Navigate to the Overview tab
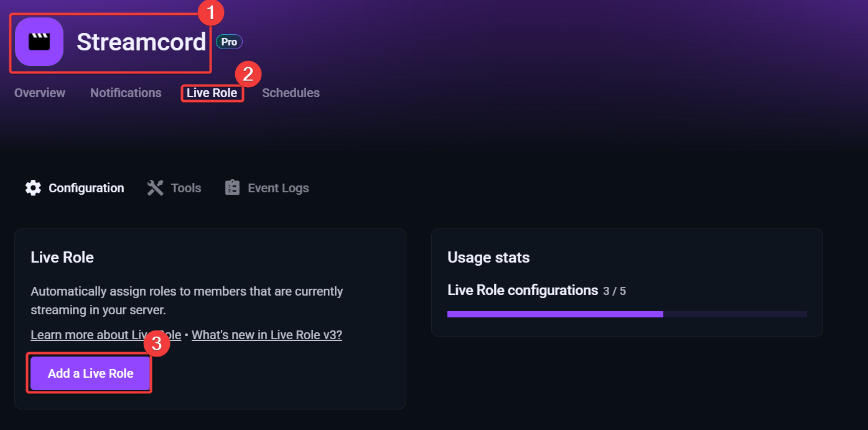The image size is (868, 430). click(x=39, y=92)
